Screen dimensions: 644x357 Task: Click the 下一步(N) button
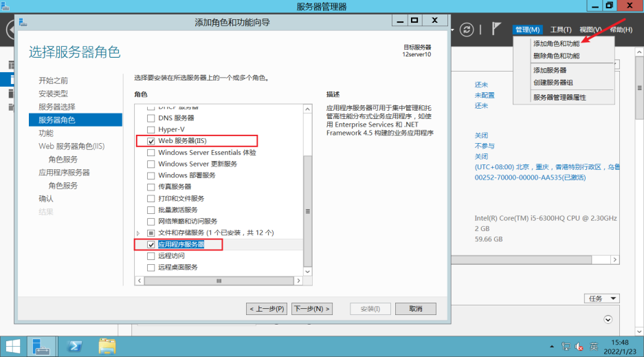(312, 309)
